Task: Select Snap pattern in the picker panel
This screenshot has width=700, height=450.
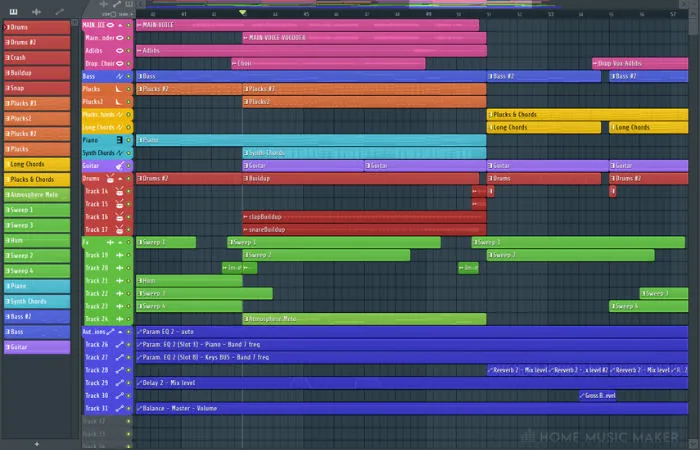Action: 37,88
